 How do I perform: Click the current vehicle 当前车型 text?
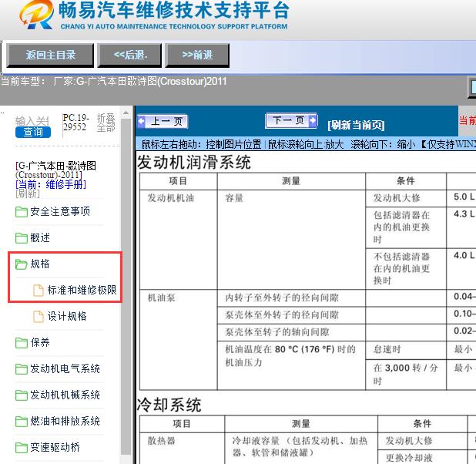click(x=113, y=81)
